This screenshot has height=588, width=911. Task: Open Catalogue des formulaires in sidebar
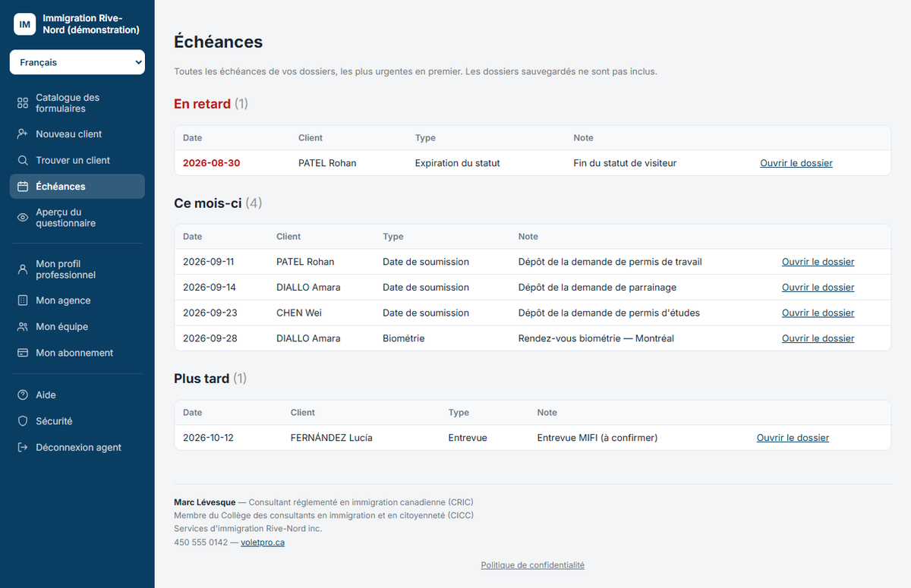[x=77, y=103]
